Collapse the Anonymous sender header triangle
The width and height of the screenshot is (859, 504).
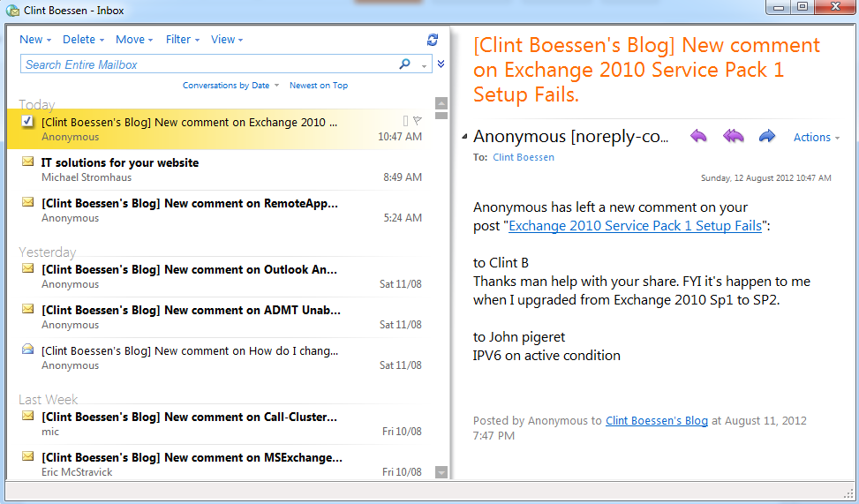(464, 137)
